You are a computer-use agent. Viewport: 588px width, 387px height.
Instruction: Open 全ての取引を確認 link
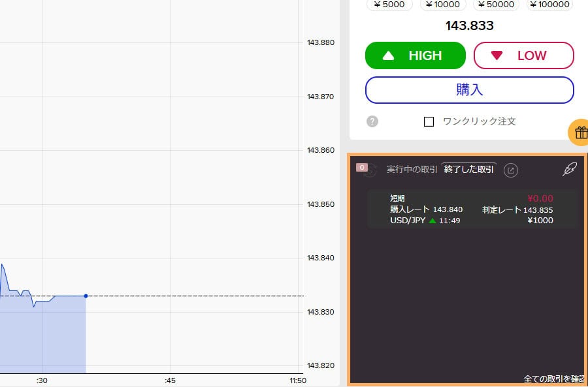(x=554, y=379)
